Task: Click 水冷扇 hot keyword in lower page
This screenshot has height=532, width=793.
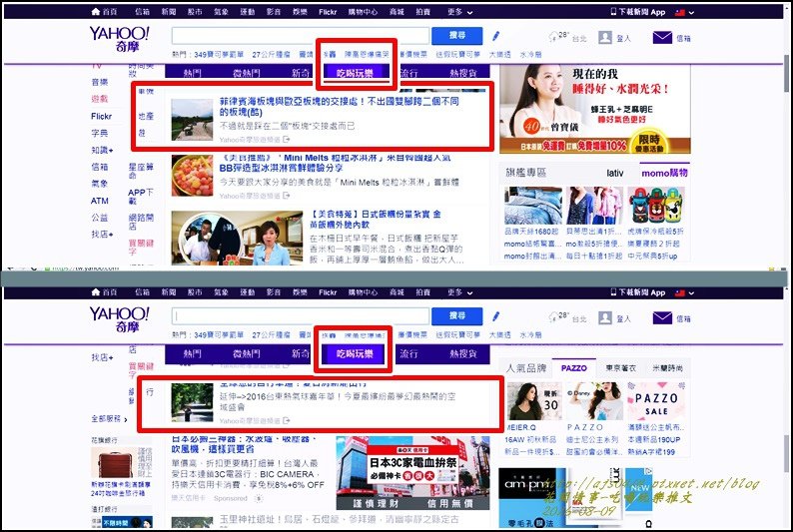Action: pyautogui.click(x=530, y=335)
